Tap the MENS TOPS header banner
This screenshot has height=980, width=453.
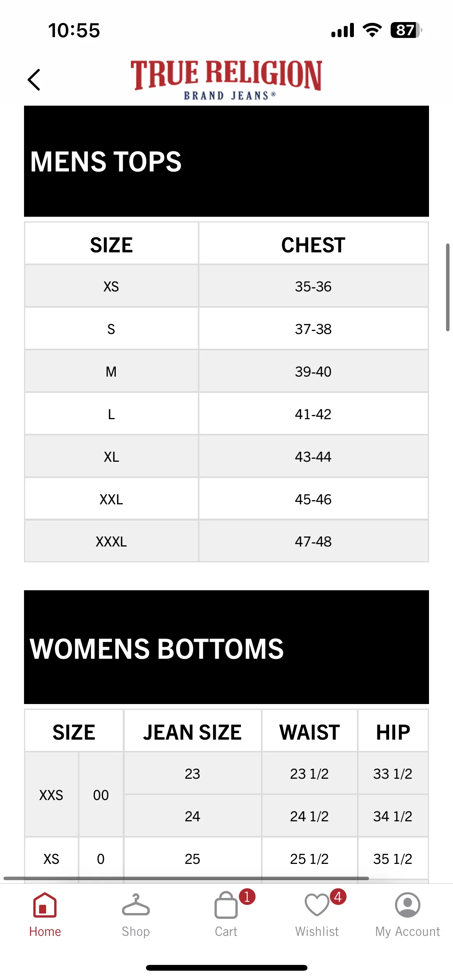click(226, 161)
